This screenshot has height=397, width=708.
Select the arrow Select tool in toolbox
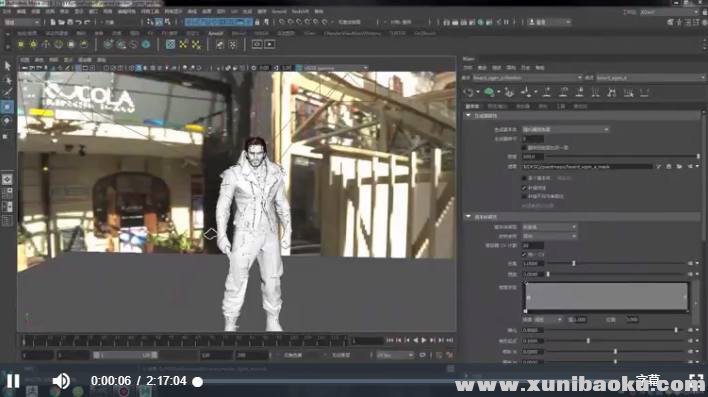point(8,66)
